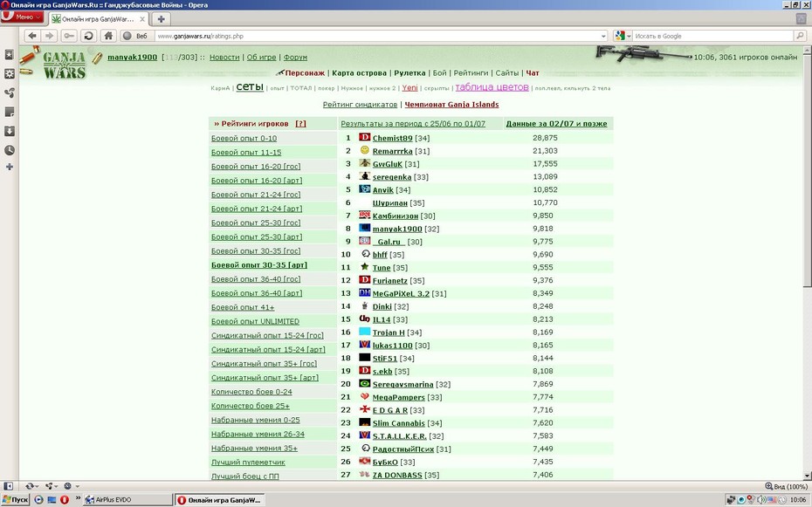Viewport: 812px width, 507px height.
Task: Open rating Количество боев 25+
Action: pos(250,406)
